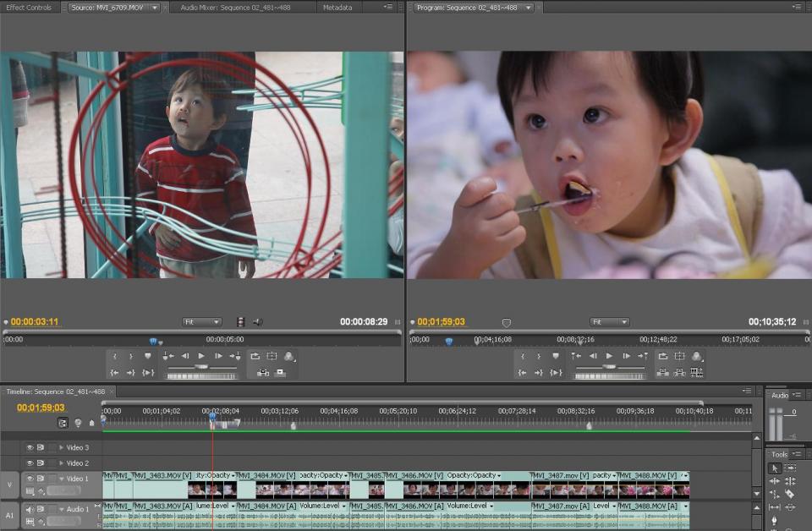The width and height of the screenshot is (812, 531).
Task: Switch to Metadata tab
Action: coord(337,8)
